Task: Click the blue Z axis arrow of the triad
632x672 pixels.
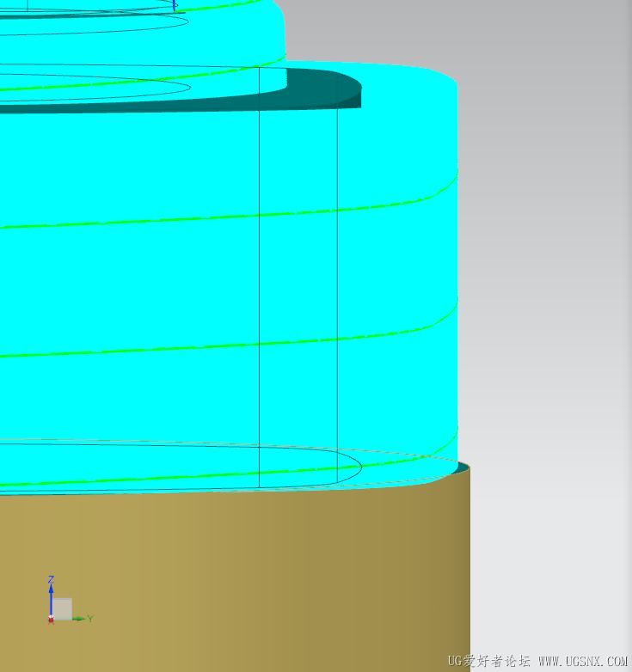Action: (51, 596)
